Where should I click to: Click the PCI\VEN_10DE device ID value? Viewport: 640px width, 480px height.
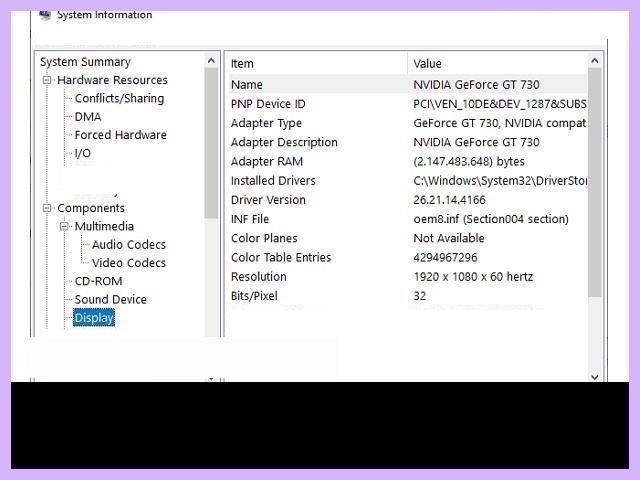click(x=500, y=104)
